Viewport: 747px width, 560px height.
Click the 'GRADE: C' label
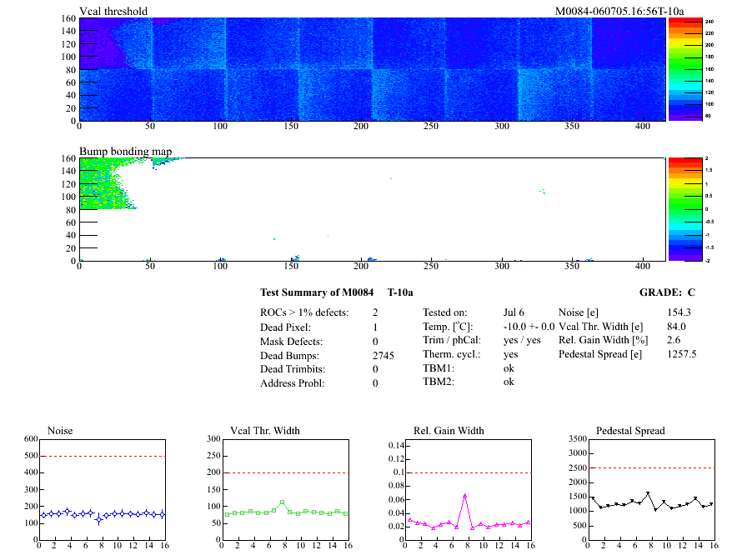pos(667,292)
